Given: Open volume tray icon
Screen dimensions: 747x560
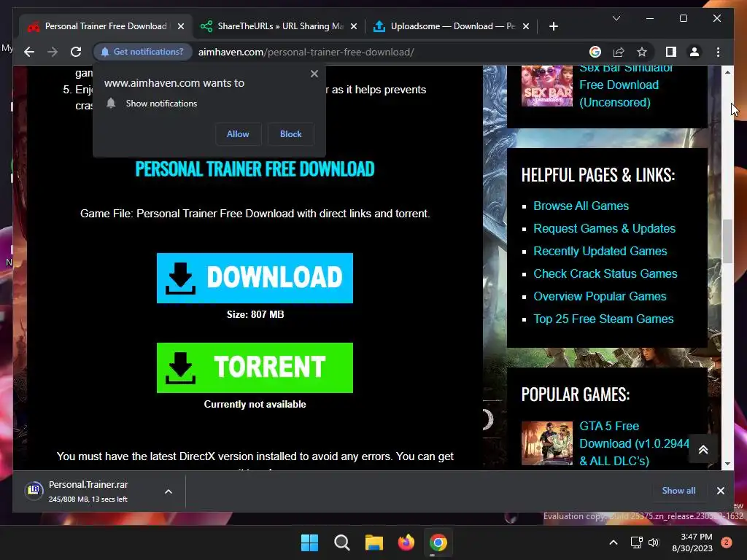Looking at the screenshot, I should [x=654, y=542].
